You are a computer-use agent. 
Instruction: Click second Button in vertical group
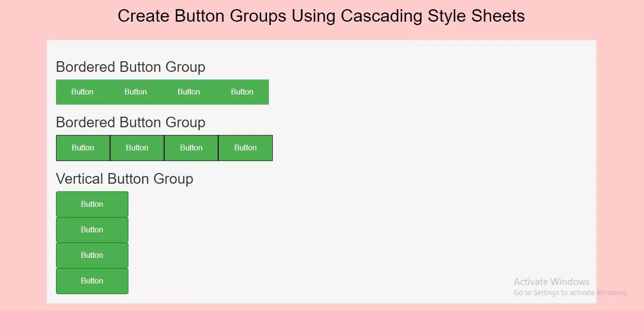click(92, 230)
